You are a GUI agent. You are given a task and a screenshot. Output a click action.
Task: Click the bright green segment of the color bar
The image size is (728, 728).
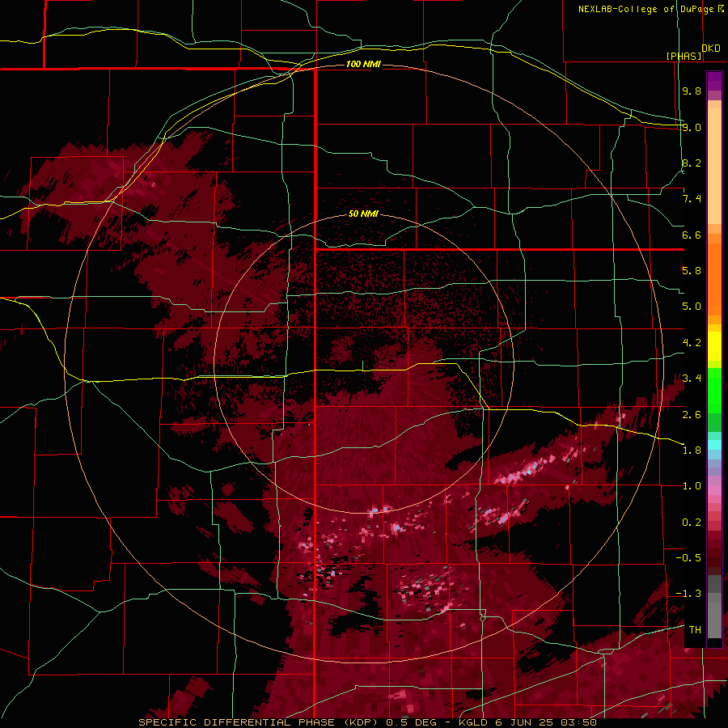tap(714, 390)
